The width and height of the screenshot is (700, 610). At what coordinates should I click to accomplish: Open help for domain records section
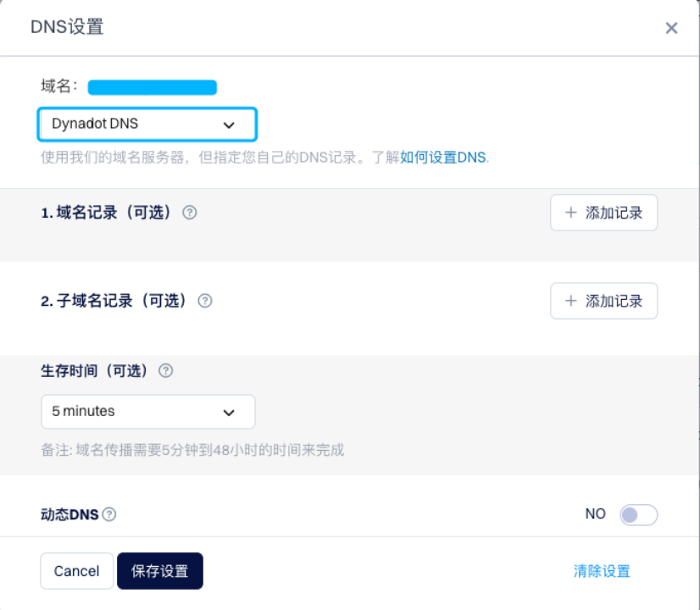tap(190, 213)
